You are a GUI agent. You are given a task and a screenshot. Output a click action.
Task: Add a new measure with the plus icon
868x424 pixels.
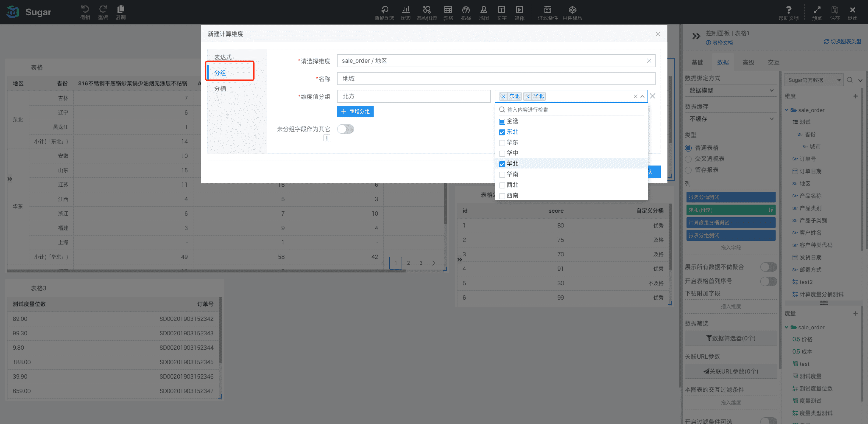[x=855, y=313]
